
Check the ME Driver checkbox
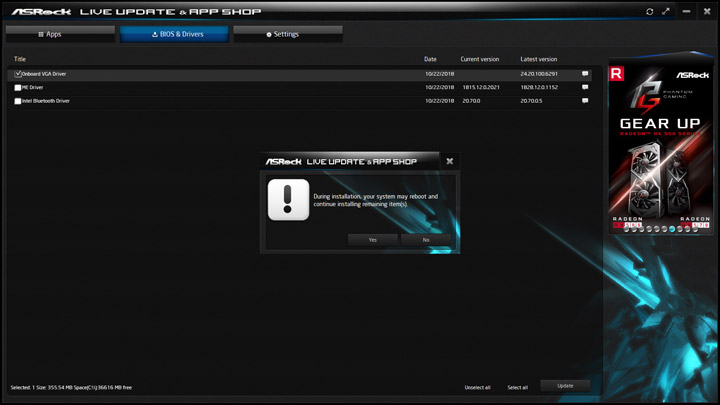[x=18, y=87]
